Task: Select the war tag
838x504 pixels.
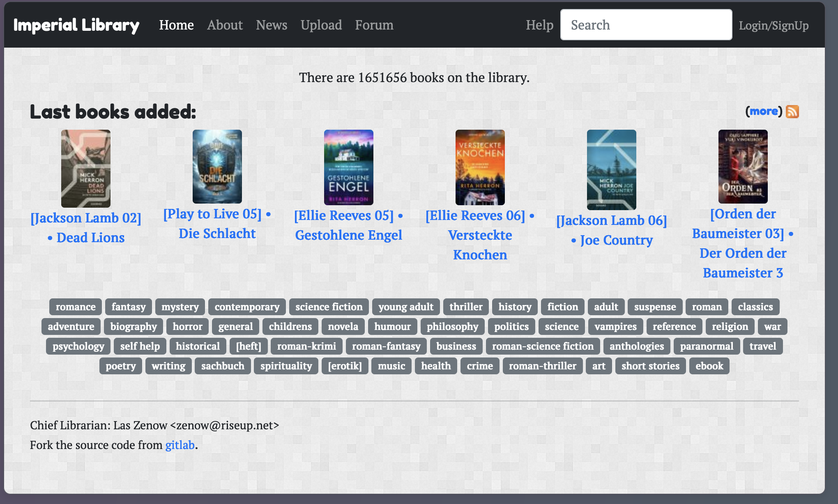Action: 772,326
